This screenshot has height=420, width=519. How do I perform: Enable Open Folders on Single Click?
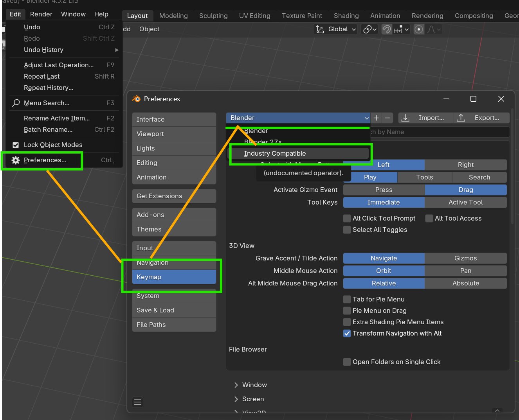347,362
